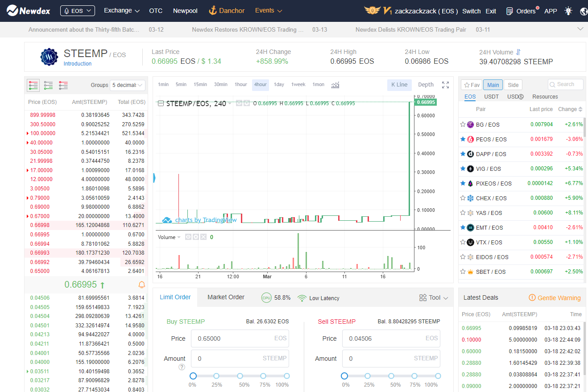588x392 pixels.
Task: Open the Newpool page
Action: coord(185,11)
